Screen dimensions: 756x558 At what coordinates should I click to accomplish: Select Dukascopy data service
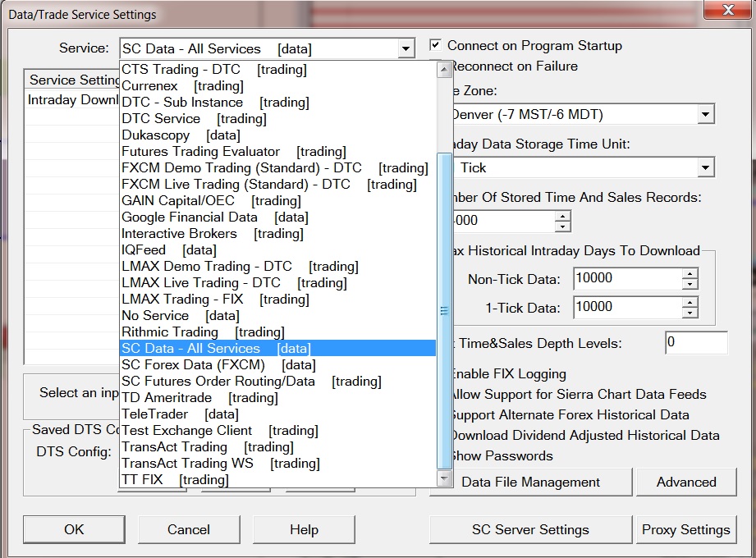[x=277, y=135]
